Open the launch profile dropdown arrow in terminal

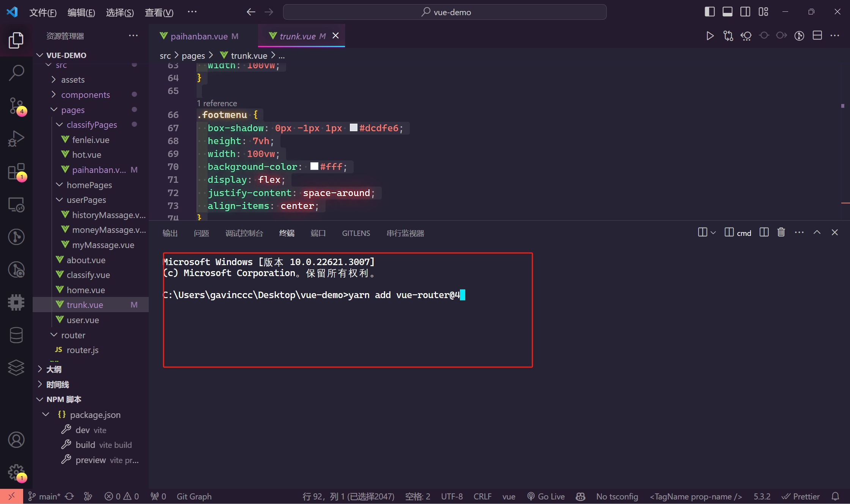point(713,232)
